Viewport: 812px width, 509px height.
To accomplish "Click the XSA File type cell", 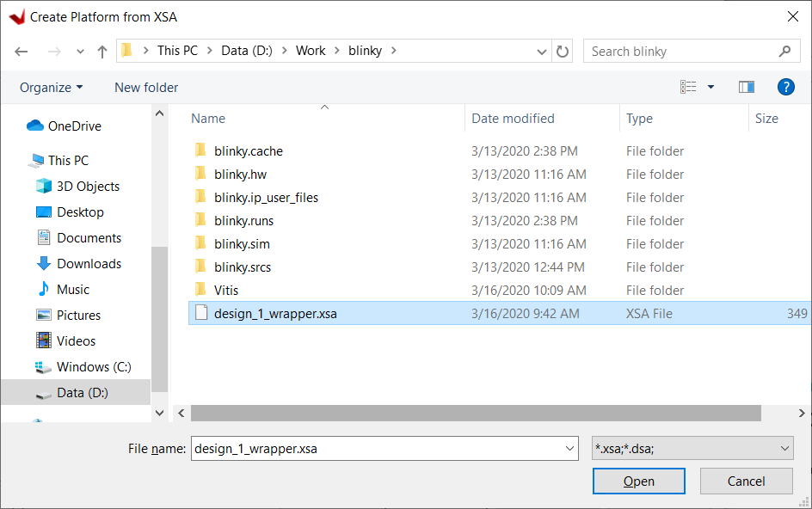I will (x=649, y=314).
